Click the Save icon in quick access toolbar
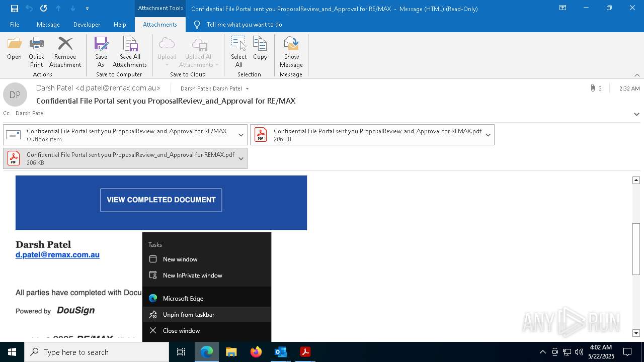 15,8
